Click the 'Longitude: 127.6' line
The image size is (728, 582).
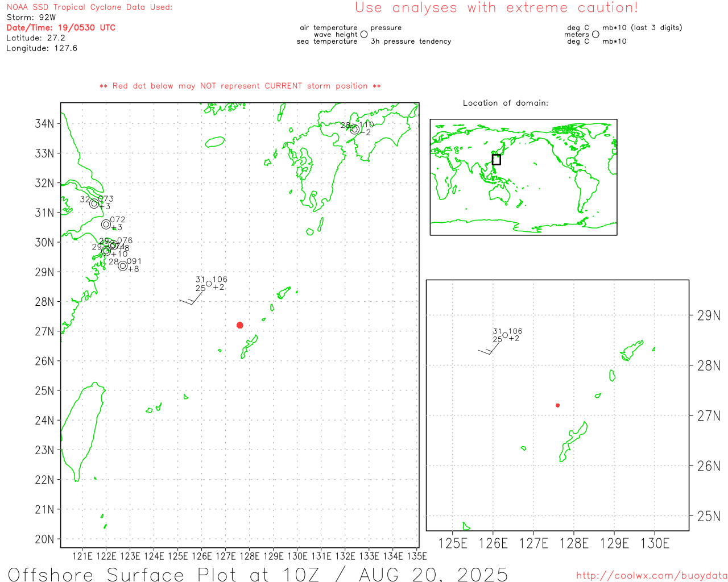click(x=42, y=48)
